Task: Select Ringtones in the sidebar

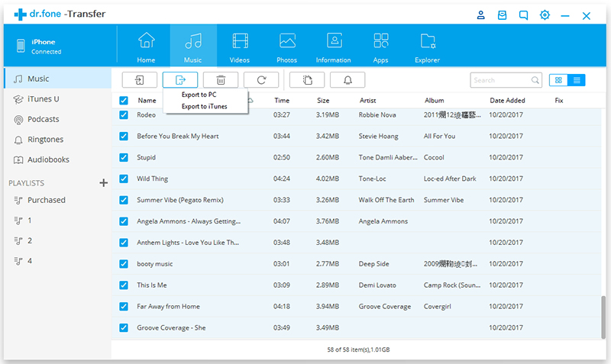Action: (58, 140)
